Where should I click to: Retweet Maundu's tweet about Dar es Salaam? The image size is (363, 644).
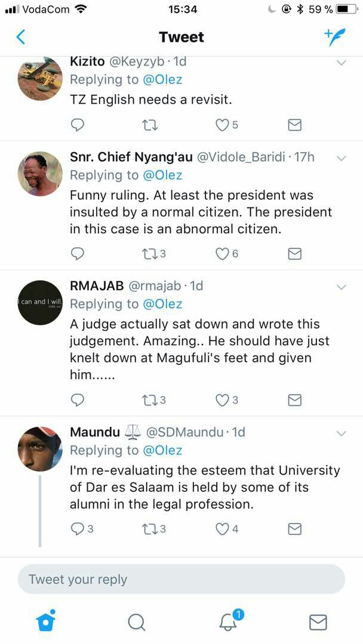coord(149,529)
